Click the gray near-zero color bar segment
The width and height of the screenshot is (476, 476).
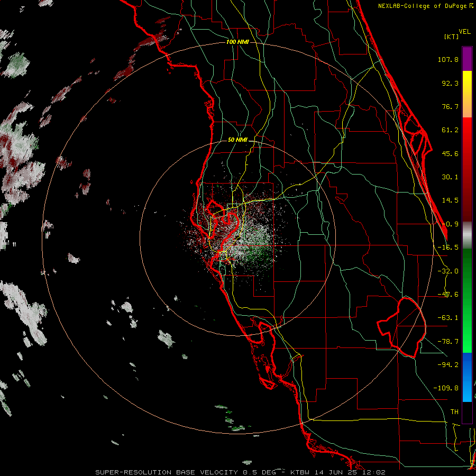tap(467, 235)
